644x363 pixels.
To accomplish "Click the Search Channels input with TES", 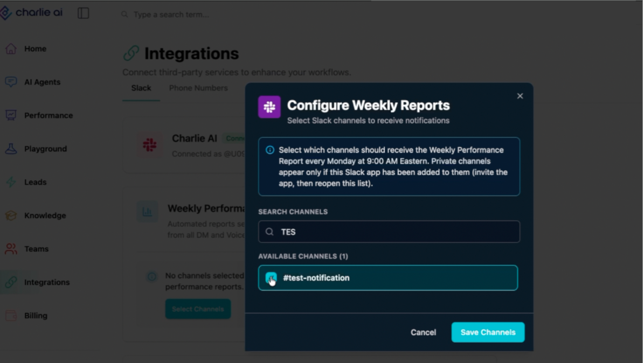I will pos(389,232).
